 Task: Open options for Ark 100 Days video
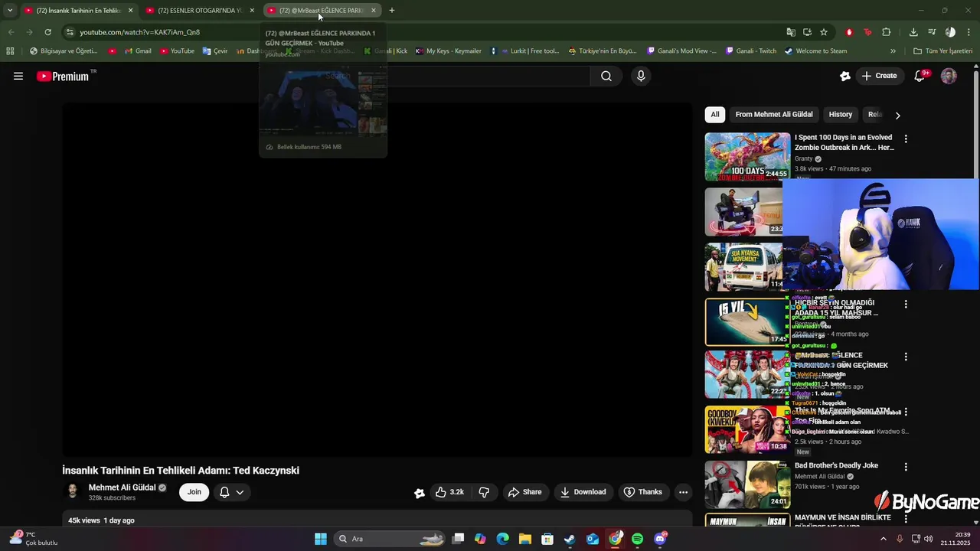point(906,139)
